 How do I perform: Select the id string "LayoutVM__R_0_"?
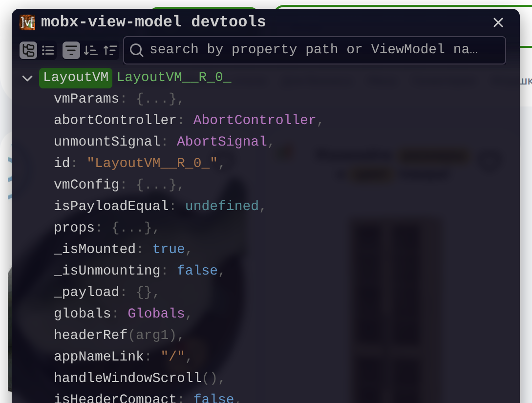(152, 163)
